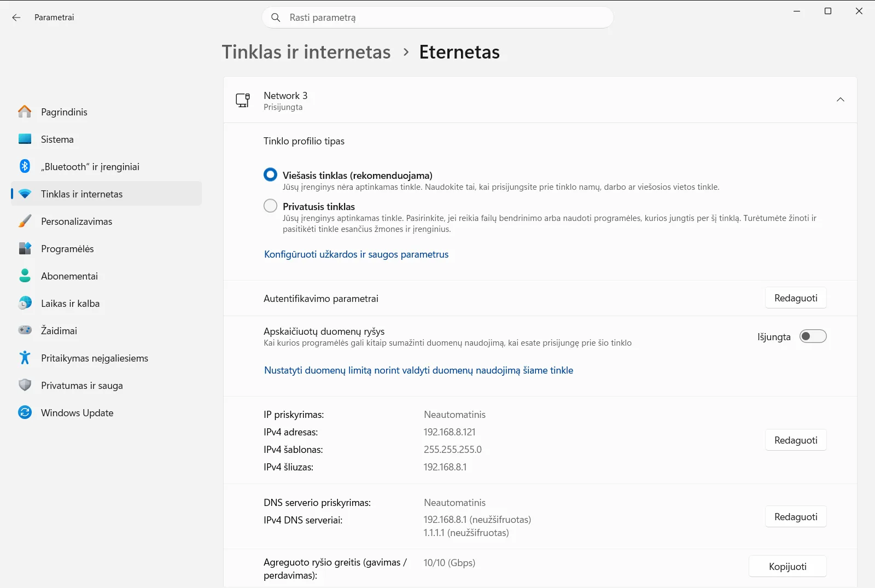The image size is (875, 588).
Task: Click the Abonementai person icon
Action: (x=25, y=276)
